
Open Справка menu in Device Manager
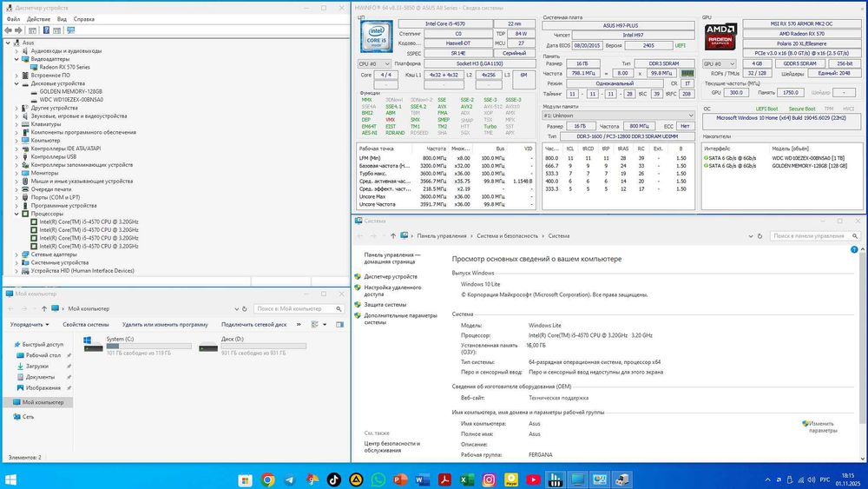tap(84, 19)
